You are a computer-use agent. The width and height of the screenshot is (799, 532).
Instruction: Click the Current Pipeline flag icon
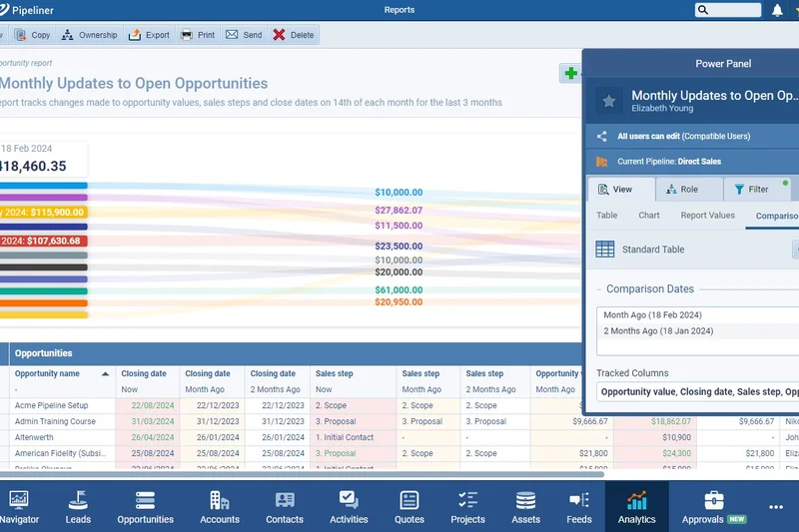602,162
